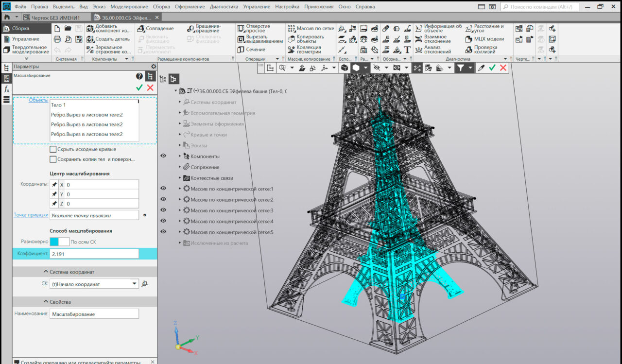This screenshot has width=622, height=364.
Task: Hide Массив по концентрической сетке:1 using its eye
Action: coord(163,189)
